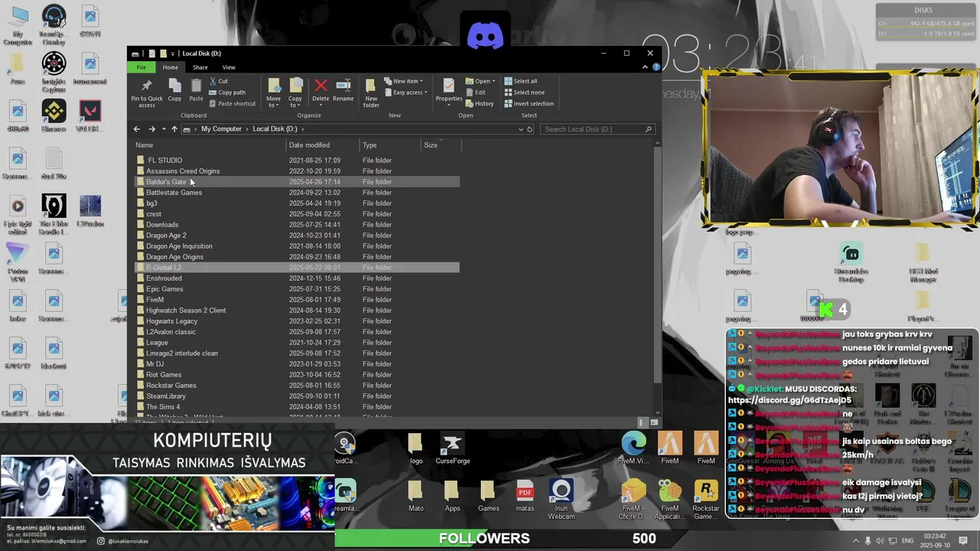Sort by Size column header
This screenshot has width=980, height=551.
tap(441, 145)
